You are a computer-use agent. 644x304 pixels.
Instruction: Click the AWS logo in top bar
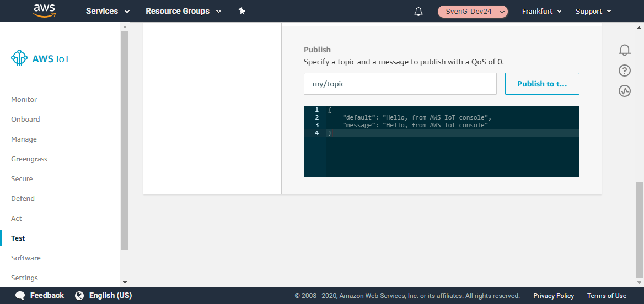44,11
